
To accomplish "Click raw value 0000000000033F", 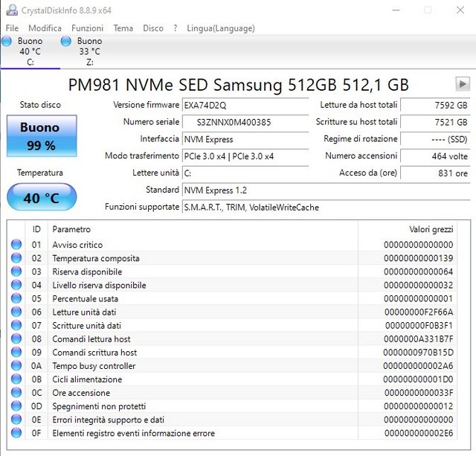I will coord(419,393).
